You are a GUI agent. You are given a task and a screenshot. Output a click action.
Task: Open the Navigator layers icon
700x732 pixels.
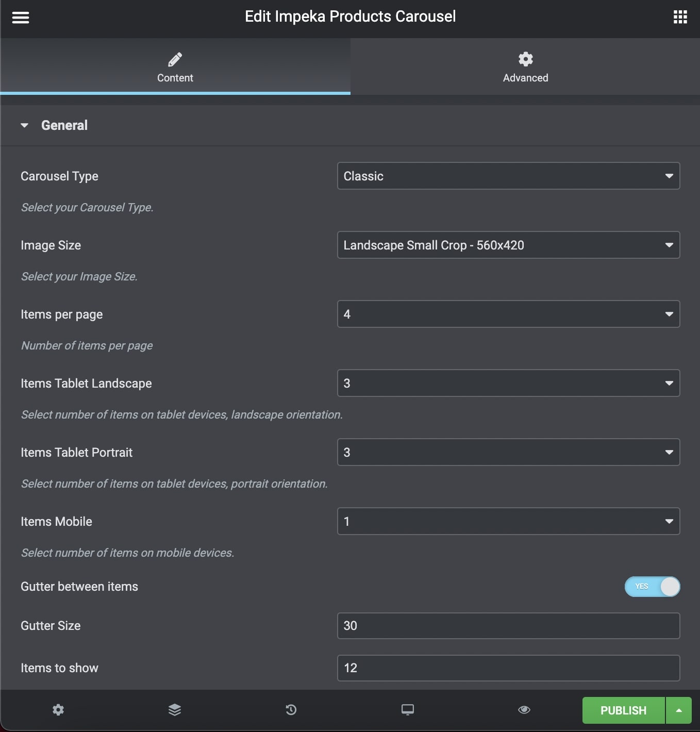pos(175,710)
